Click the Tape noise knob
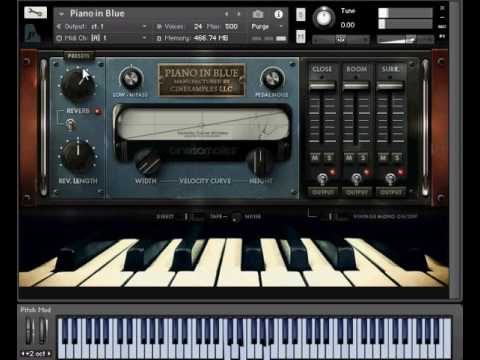The height and width of the screenshot is (360, 480). (236, 218)
